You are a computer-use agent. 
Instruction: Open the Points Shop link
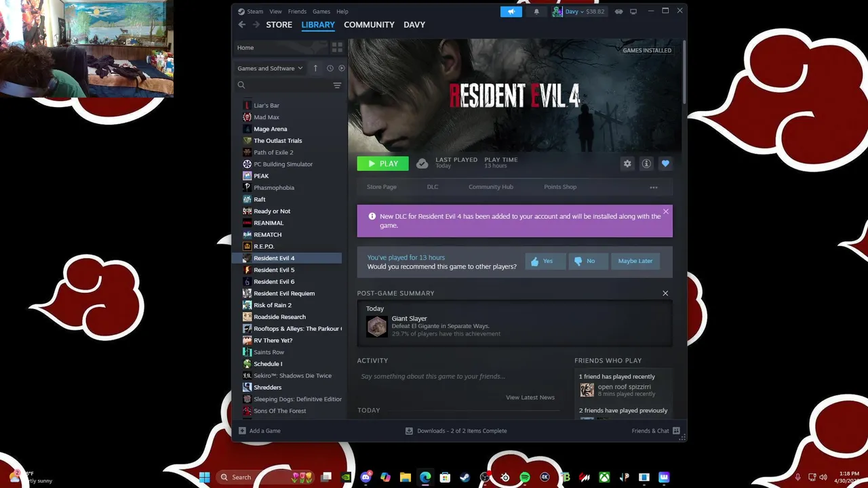coord(560,187)
